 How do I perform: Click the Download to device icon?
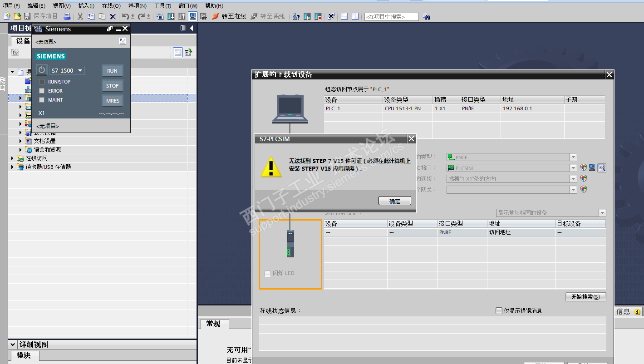(171, 16)
